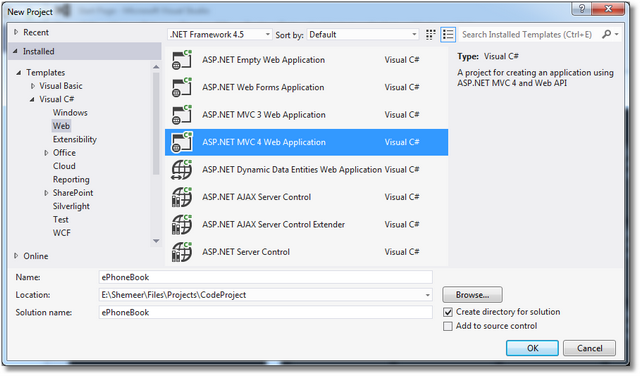This screenshot has height=376, width=640.
Task: Uncheck Create directory for solution
Action: pos(448,312)
